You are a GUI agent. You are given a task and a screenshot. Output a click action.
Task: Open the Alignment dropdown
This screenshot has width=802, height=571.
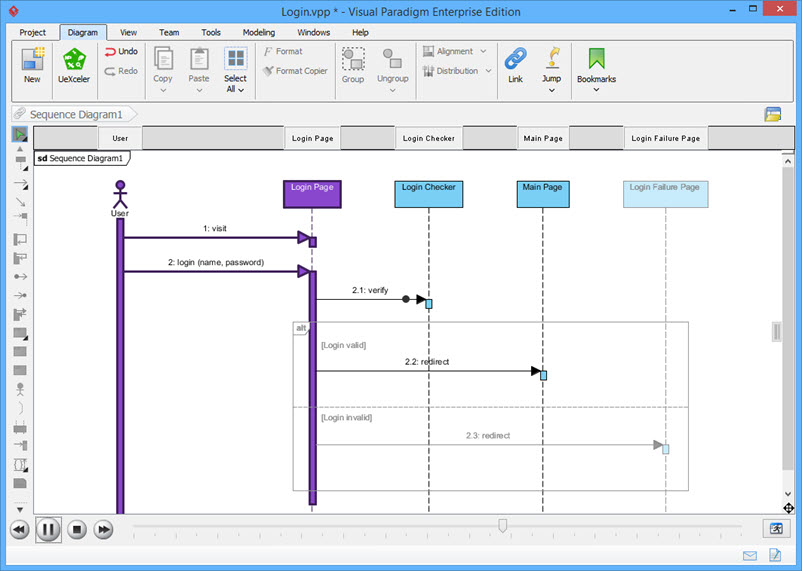click(x=455, y=51)
